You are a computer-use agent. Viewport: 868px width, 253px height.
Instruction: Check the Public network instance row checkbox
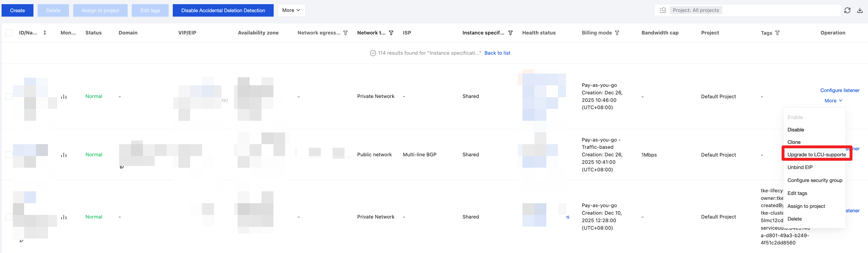point(9,155)
